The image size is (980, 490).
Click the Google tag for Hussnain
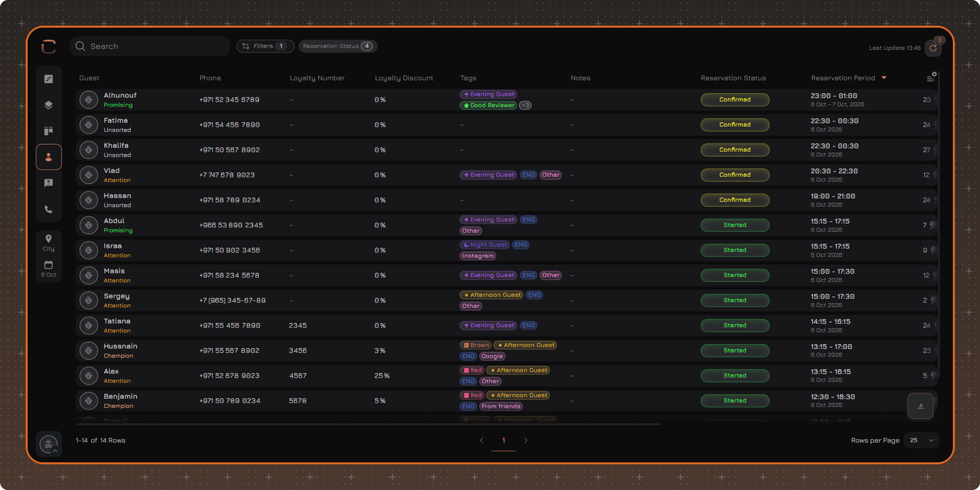click(492, 356)
